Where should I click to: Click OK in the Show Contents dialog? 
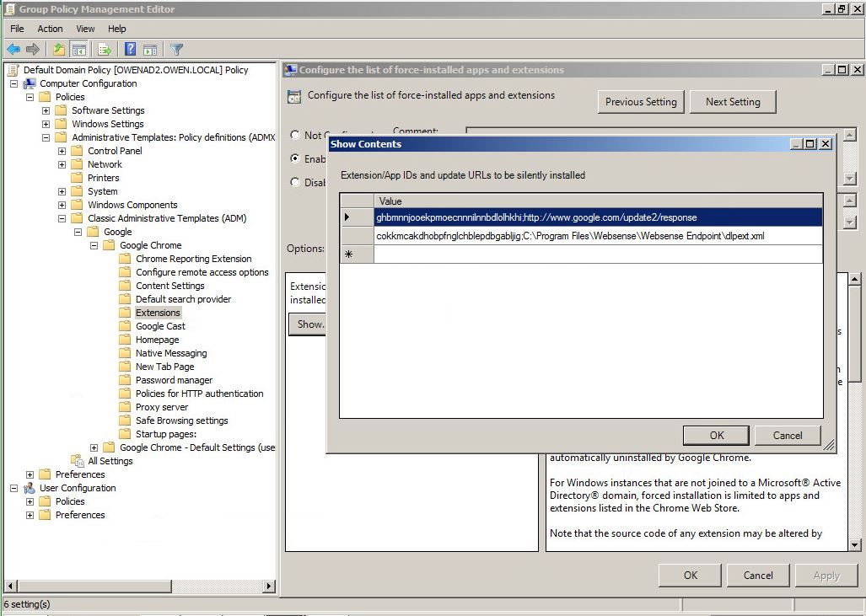(715, 436)
